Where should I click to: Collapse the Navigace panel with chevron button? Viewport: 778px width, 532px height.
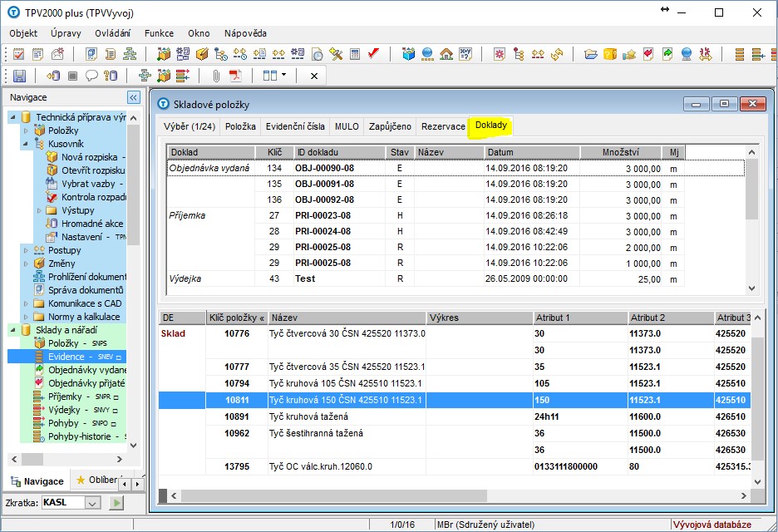[134, 97]
